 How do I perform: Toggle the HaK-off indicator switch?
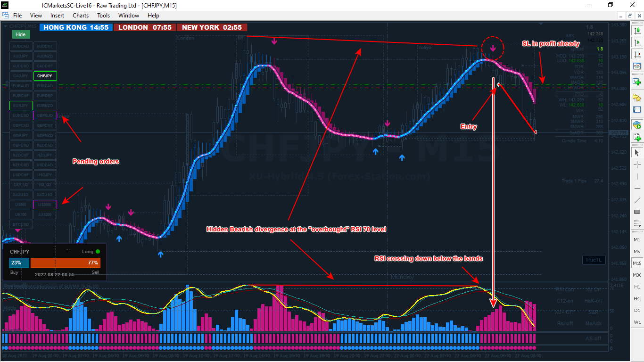pos(594,301)
